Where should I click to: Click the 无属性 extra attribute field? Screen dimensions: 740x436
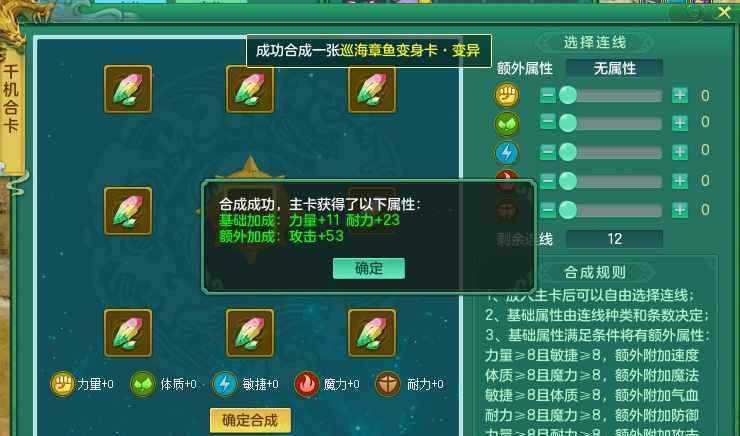coord(614,68)
